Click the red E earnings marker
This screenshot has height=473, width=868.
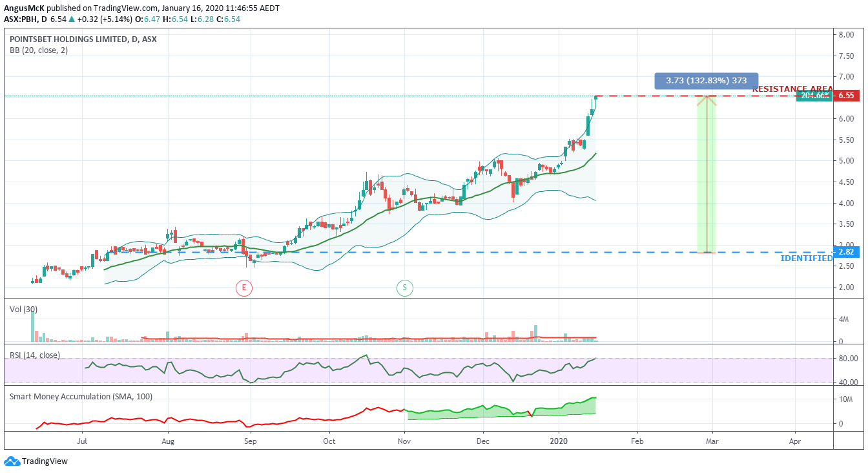[x=243, y=288]
